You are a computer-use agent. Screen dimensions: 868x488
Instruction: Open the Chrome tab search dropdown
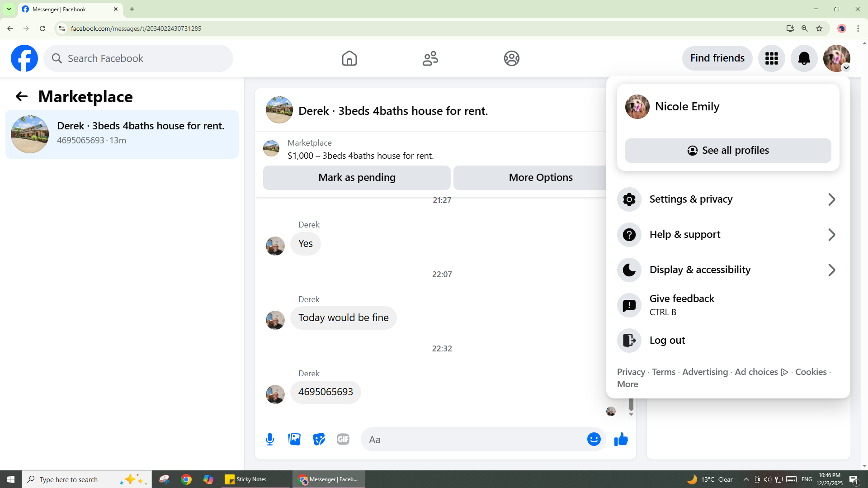(9, 9)
